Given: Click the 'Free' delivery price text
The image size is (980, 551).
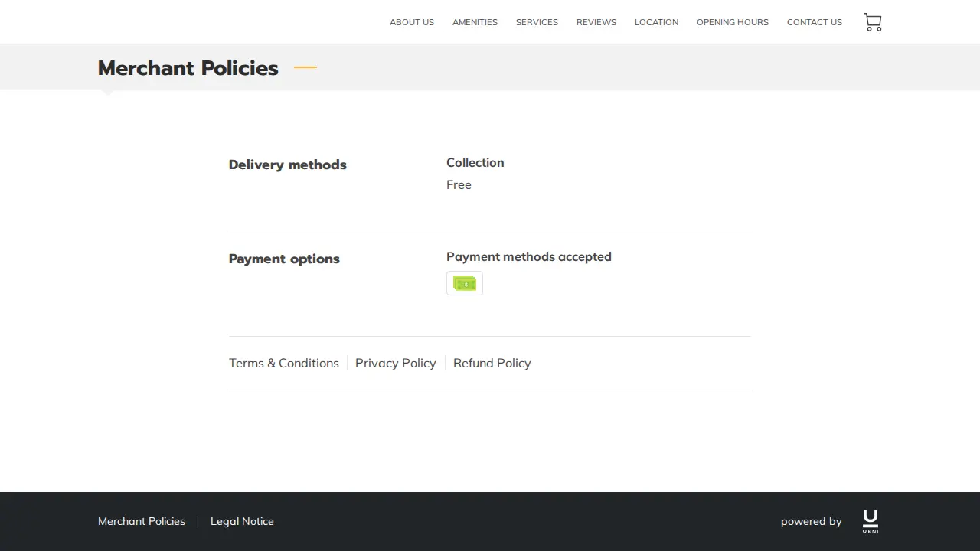Looking at the screenshot, I should point(459,184).
